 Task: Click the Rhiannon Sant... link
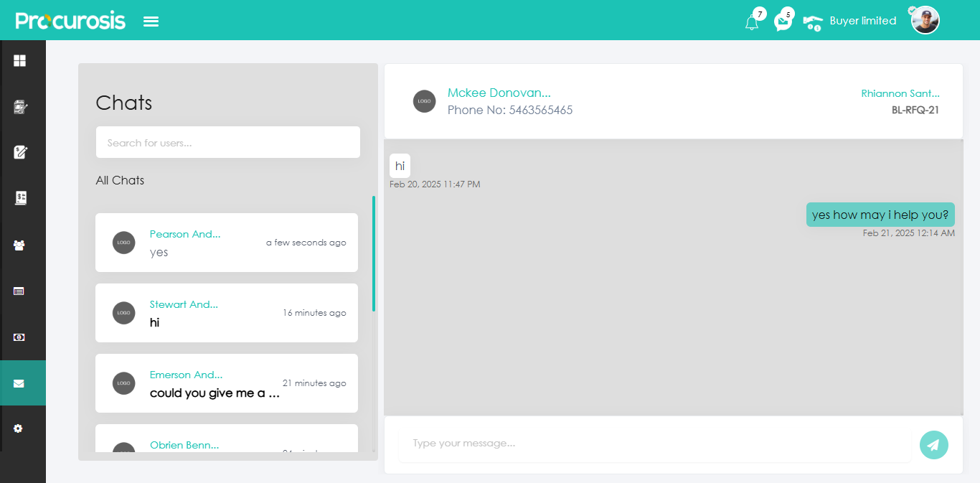point(900,93)
